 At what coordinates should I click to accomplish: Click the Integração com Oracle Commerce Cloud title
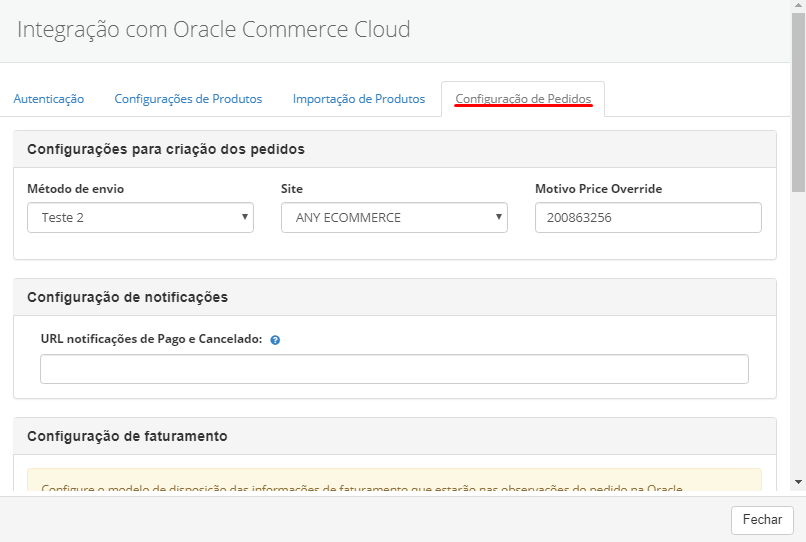214,29
